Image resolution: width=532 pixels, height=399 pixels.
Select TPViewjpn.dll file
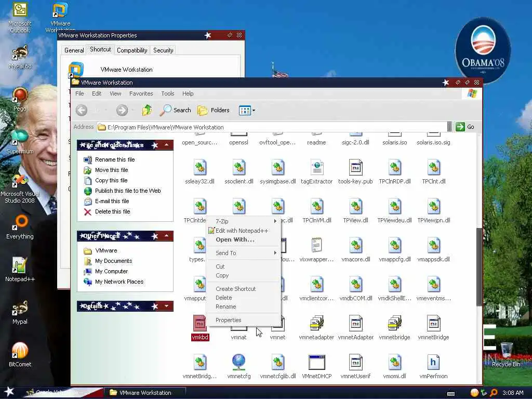pos(434,211)
